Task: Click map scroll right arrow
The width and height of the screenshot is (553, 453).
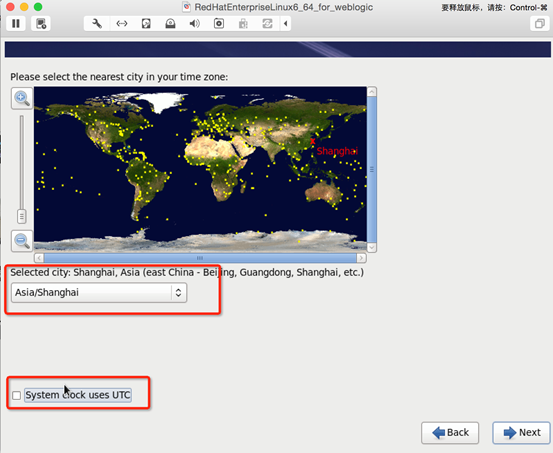Action: tap(361, 258)
